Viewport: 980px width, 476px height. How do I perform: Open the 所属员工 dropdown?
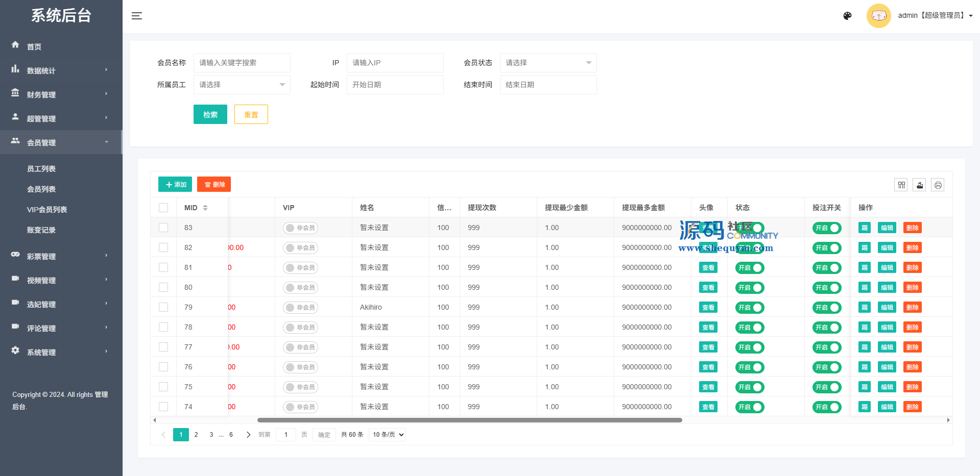point(242,85)
